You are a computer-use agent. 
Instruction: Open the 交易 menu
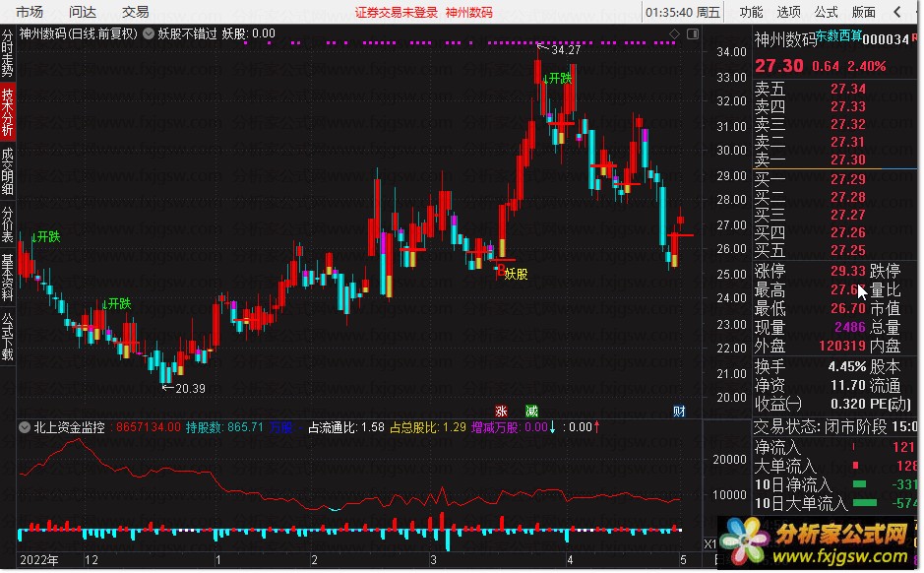[x=136, y=12]
